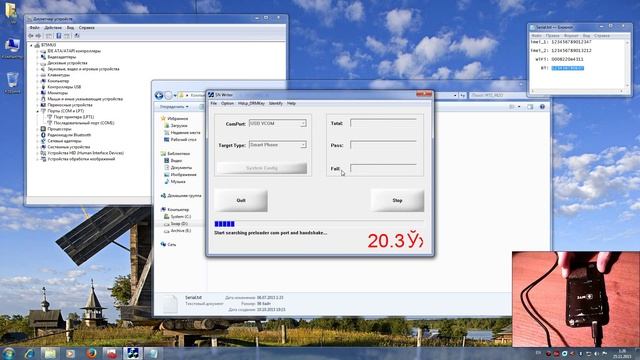Expand IDE ATA/ATAPI контроллеры node
Image resolution: width=640 pixels, height=360 pixels.
click(38, 51)
